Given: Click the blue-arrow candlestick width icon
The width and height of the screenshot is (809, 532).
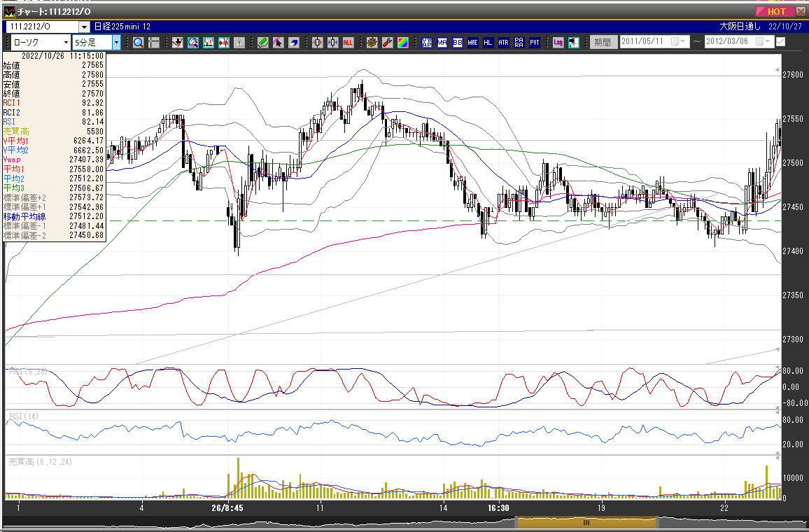Looking at the screenshot, I should click(x=333, y=42).
